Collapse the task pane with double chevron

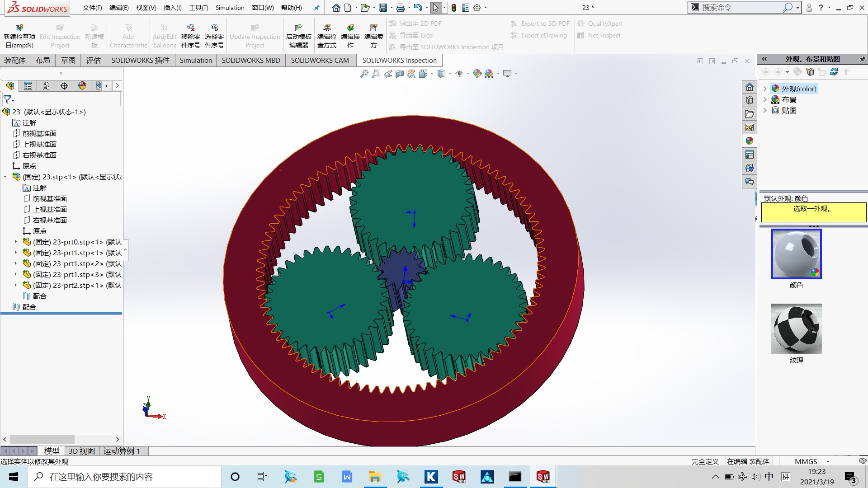click(764, 59)
